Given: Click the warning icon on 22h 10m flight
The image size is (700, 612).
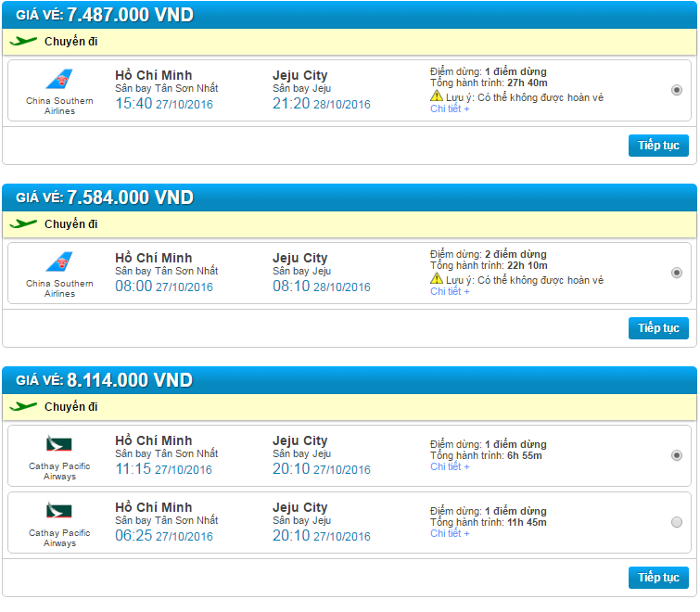Looking at the screenshot, I should pos(437,278).
